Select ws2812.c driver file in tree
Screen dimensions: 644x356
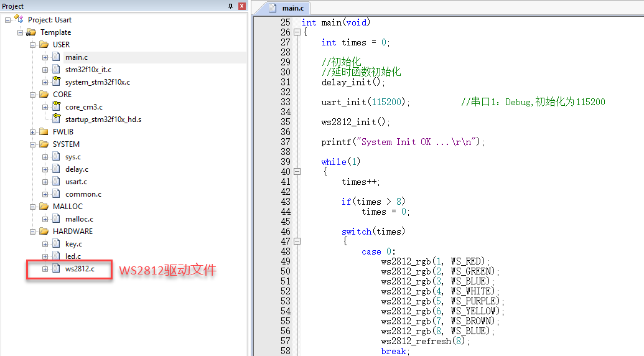pos(80,269)
